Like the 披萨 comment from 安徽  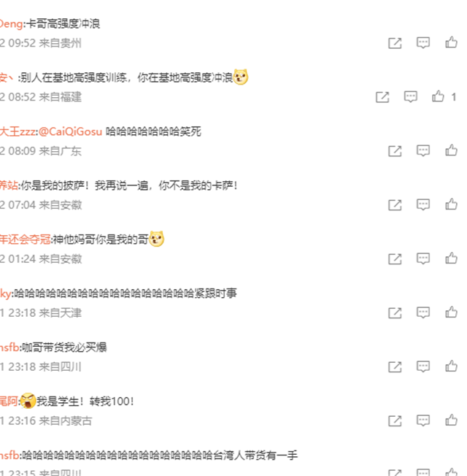coord(451,204)
